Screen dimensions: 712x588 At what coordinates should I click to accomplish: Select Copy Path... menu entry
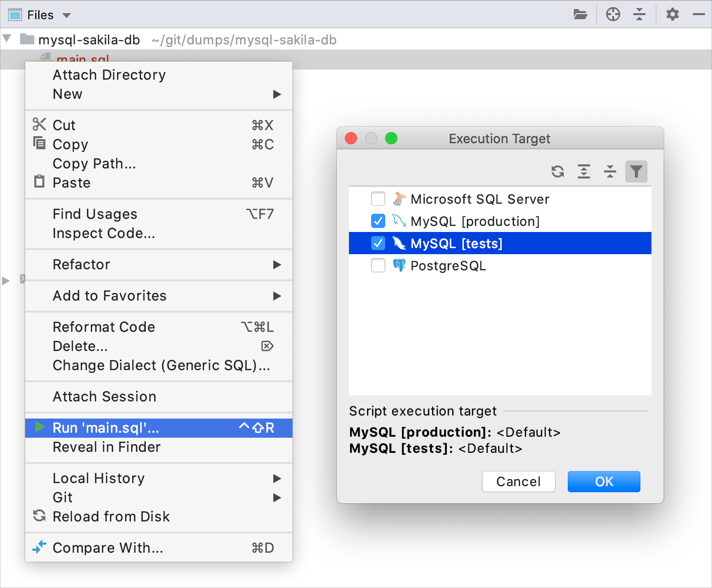tap(159, 163)
